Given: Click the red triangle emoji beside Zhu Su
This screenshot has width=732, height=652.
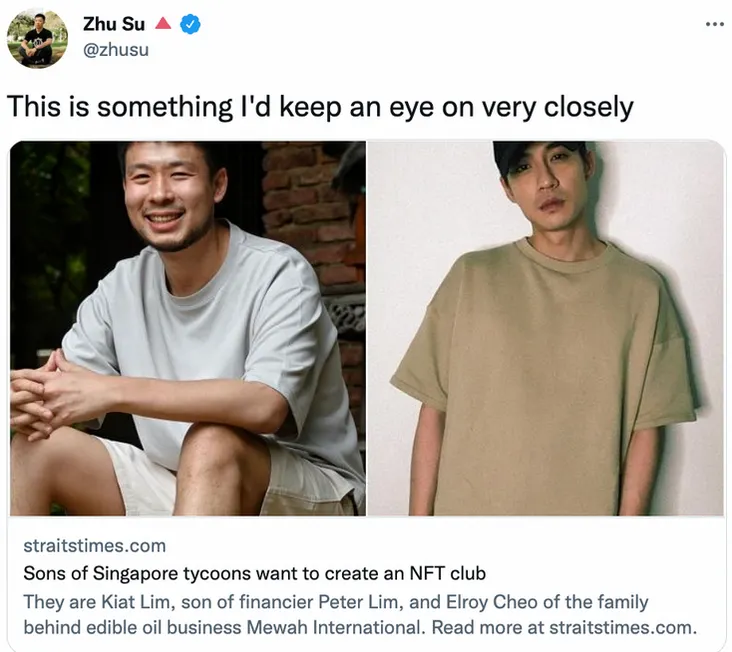Looking at the screenshot, I should coord(163,23).
